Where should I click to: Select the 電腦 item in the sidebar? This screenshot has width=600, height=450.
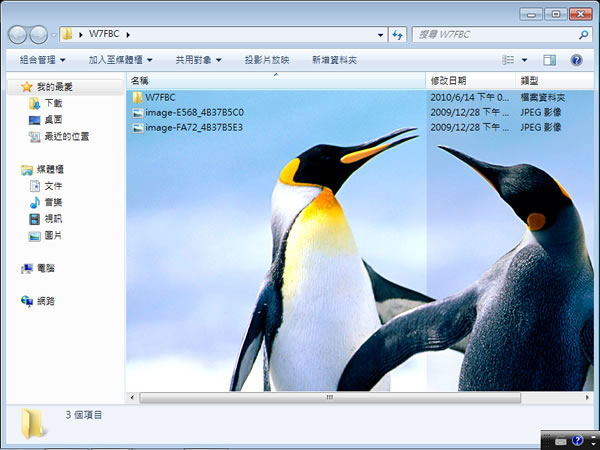coord(45,268)
